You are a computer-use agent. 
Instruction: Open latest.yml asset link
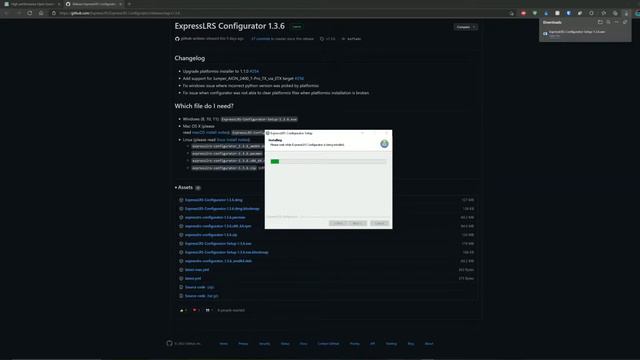pos(193,278)
